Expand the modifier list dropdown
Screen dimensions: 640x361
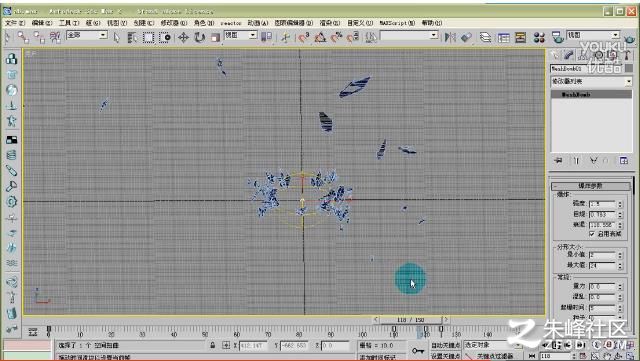pyautogui.click(x=591, y=82)
